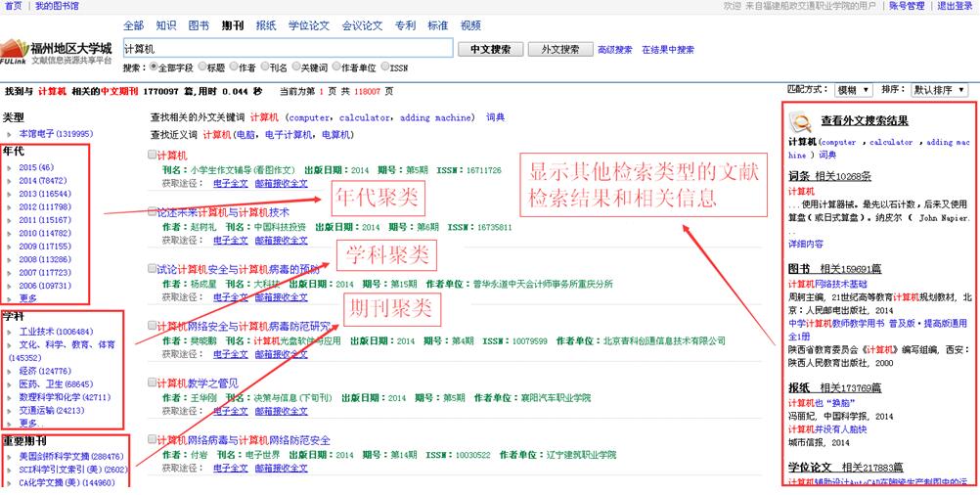This screenshot has height=495, width=980.
Task: Click the 在结果中搜索 link
Action: [668, 49]
